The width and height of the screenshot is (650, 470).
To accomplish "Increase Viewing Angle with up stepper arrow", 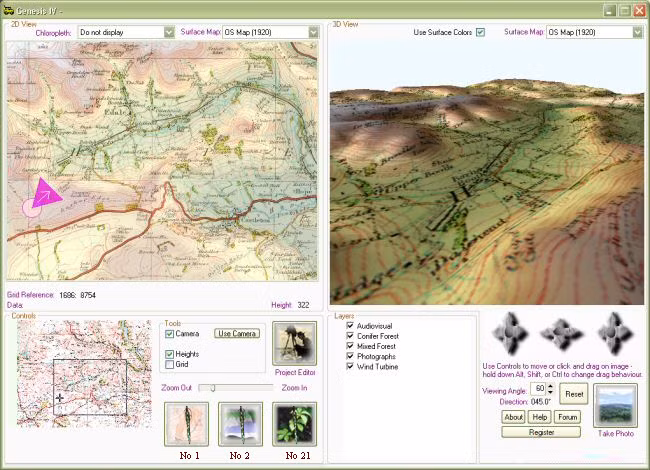I will pyautogui.click(x=550, y=386).
